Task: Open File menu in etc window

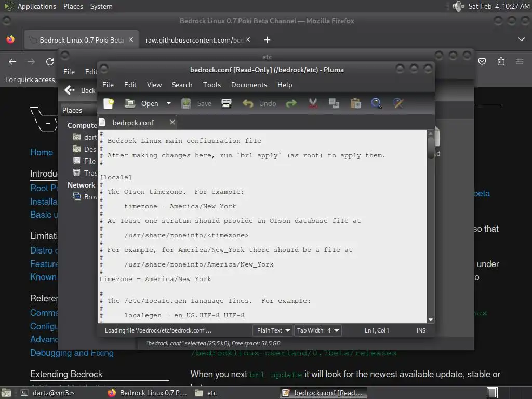Action: coord(69,72)
